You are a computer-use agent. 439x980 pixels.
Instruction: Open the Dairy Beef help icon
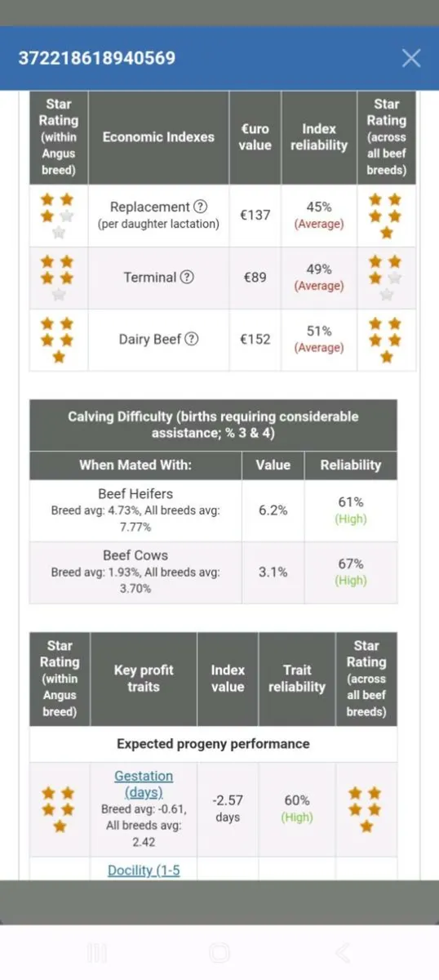tap(192, 339)
